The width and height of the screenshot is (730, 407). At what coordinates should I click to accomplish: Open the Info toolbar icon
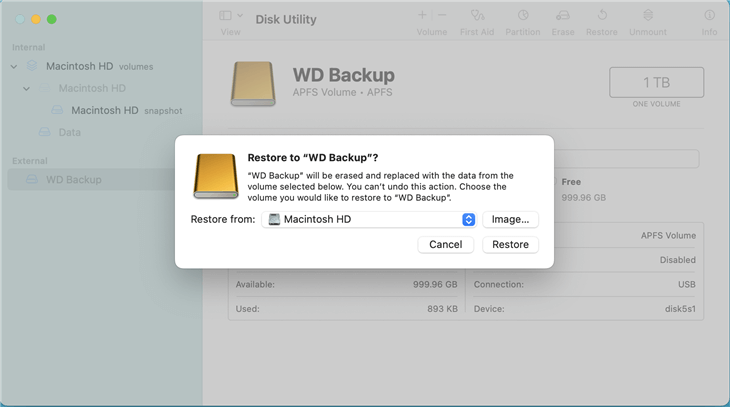[x=709, y=16]
